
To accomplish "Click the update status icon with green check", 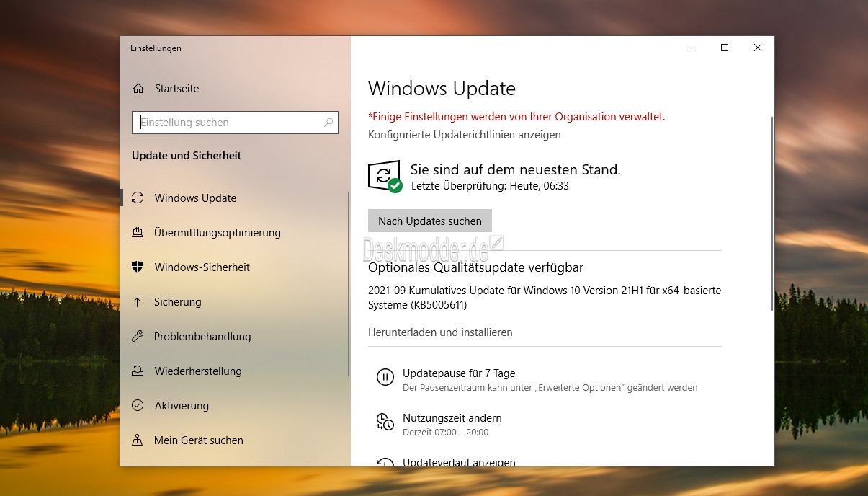I will point(385,177).
